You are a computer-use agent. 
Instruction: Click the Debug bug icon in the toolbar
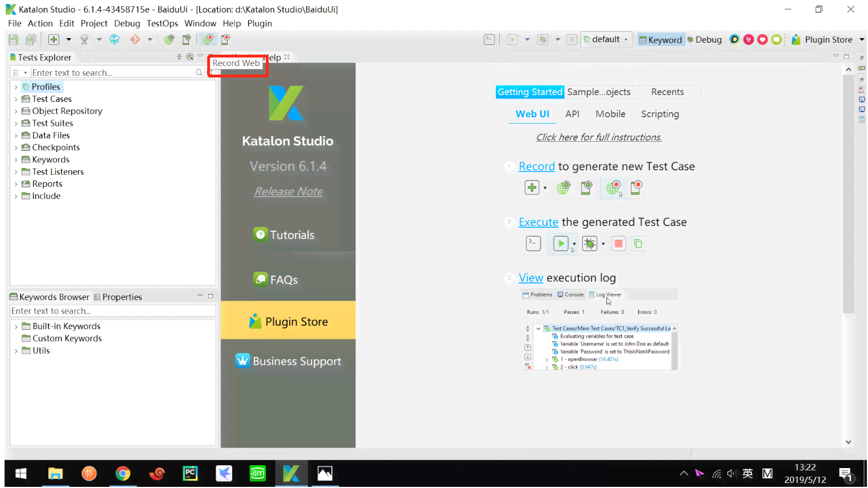tap(543, 39)
